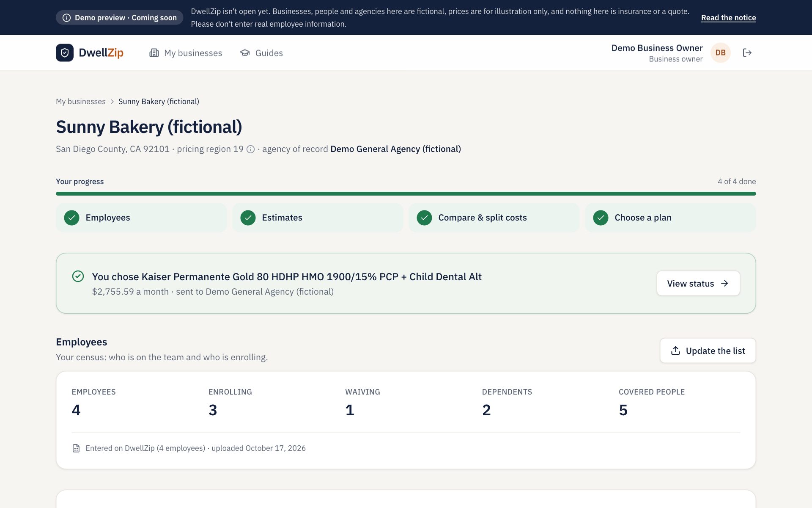The image size is (812, 508).
Task: Click the DwellZip shield logo icon
Action: pos(65,52)
